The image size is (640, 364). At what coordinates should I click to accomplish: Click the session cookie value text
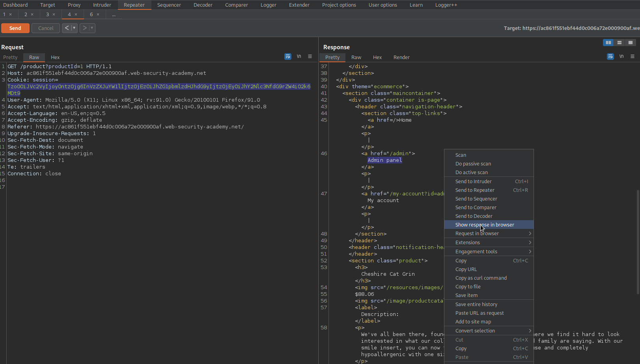(x=159, y=90)
